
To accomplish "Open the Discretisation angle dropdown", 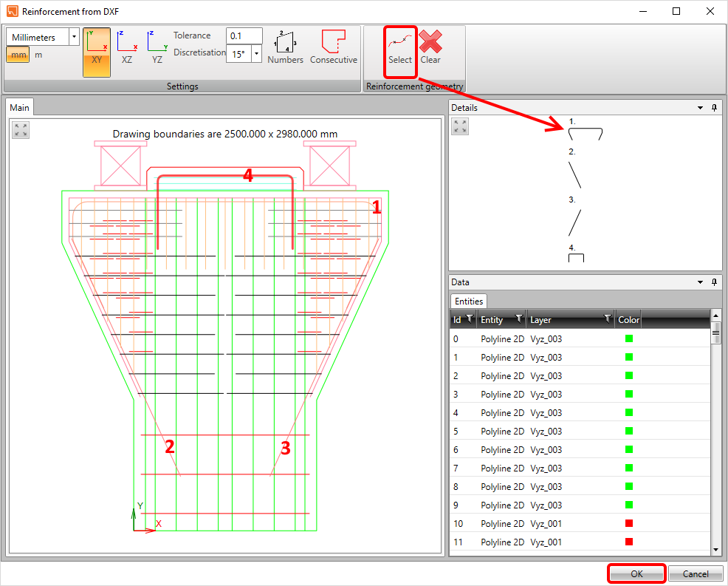I will tap(256, 54).
